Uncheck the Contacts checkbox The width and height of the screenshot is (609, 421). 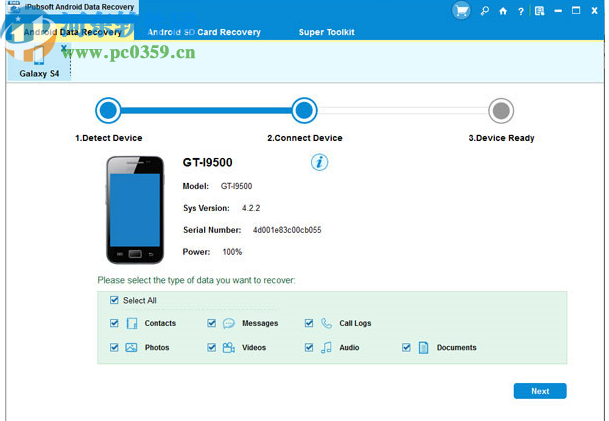pyautogui.click(x=114, y=323)
